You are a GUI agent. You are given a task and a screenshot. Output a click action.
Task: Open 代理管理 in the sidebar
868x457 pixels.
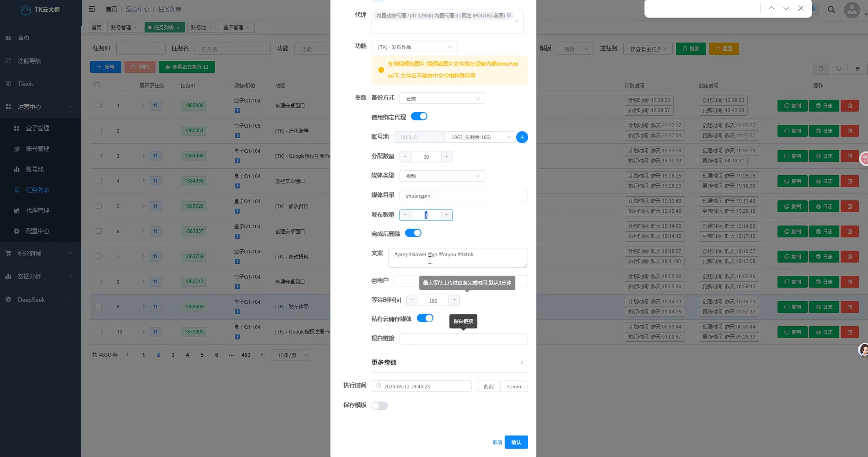click(x=37, y=210)
